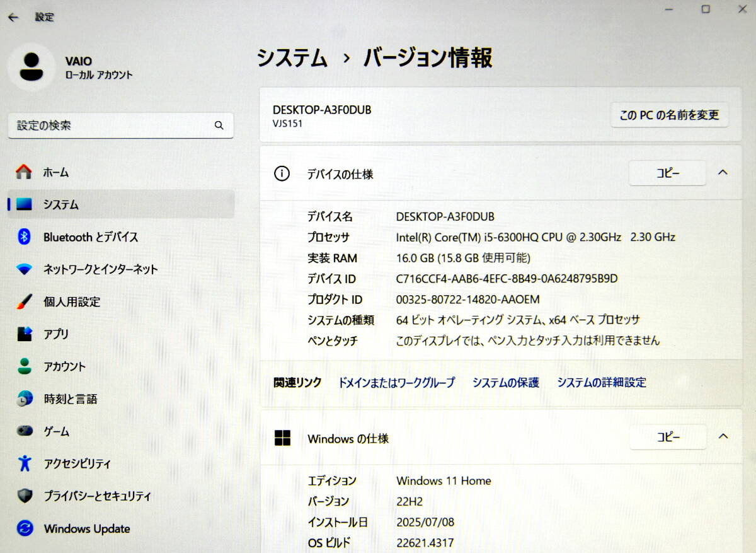Viewport: 756px width, 553px height.
Task: Select システム in the sidebar
Action: (121, 204)
